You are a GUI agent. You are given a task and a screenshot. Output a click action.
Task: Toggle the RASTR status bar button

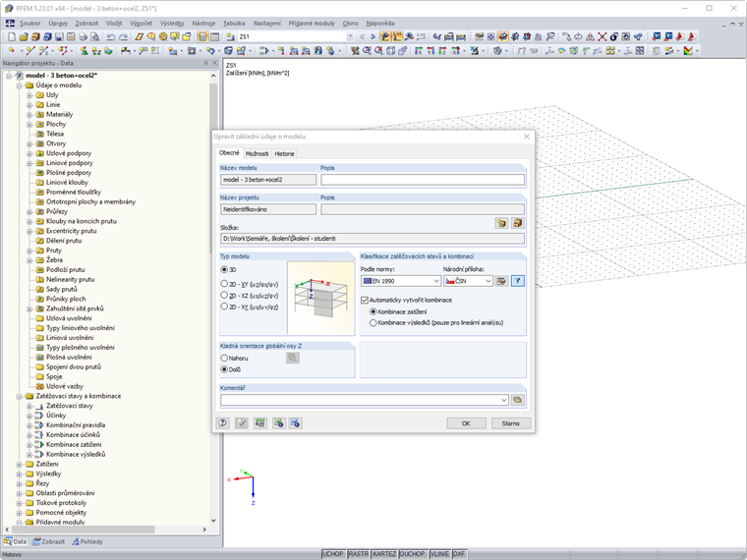[358, 554]
